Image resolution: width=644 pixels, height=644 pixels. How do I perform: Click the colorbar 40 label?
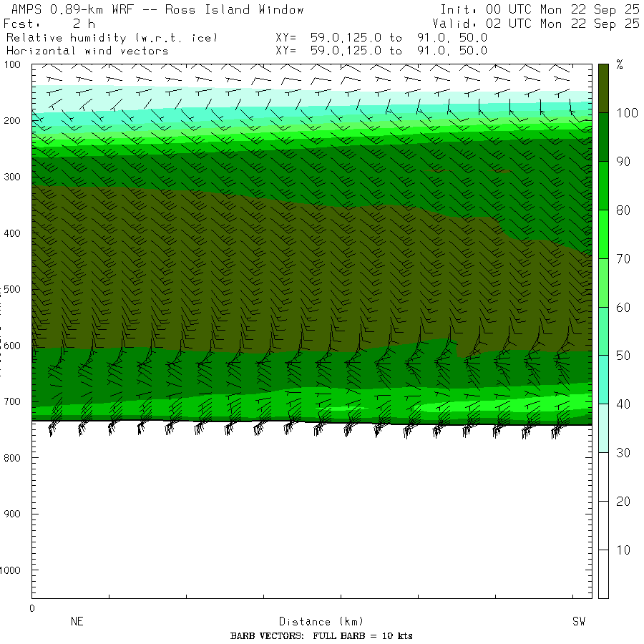(623, 404)
